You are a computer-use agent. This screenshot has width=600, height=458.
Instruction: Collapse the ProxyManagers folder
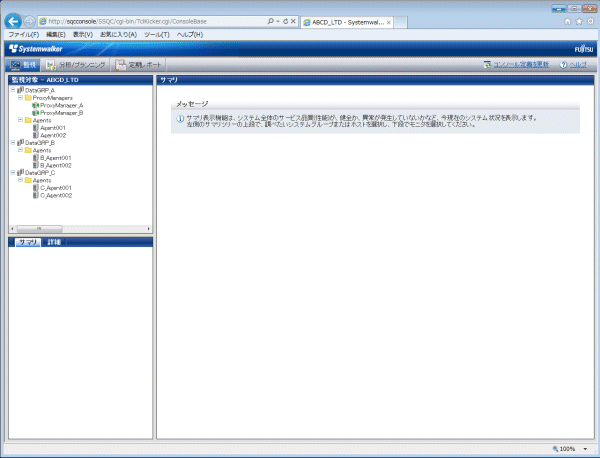click(21, 98)
